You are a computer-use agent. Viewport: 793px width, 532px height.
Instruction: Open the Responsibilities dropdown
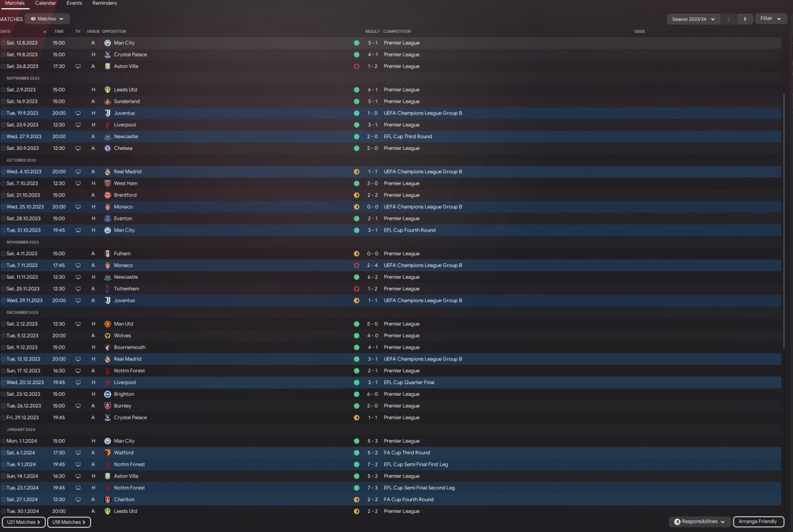[699, 522]
